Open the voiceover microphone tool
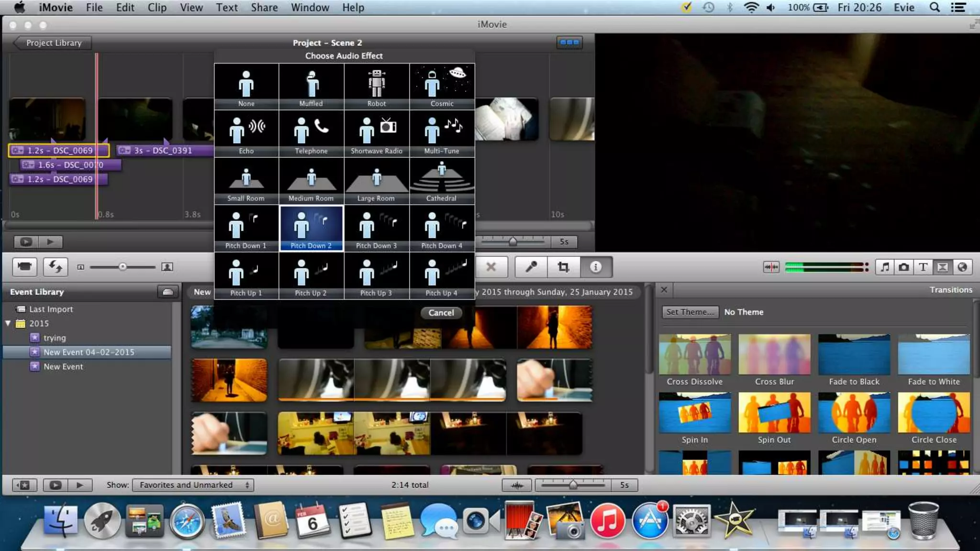Screen dimensions: 980x551 coord(531,267)
